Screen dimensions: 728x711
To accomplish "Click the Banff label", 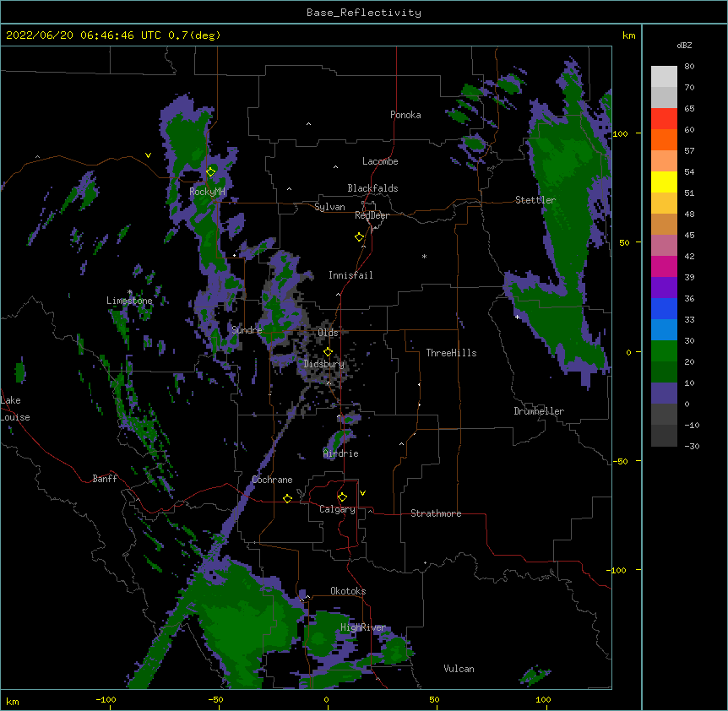I will [x=105, y=479].
